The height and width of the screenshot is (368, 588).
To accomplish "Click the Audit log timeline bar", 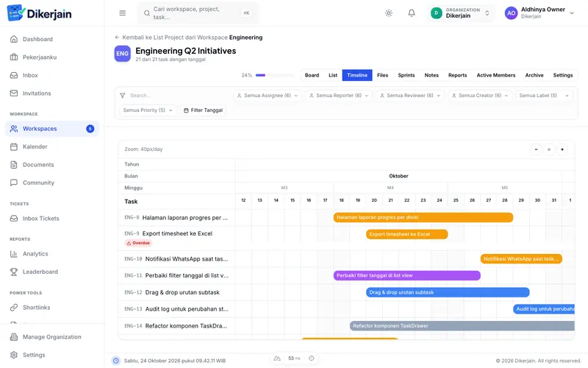I will pyautogui.click(x=544, y=309).
